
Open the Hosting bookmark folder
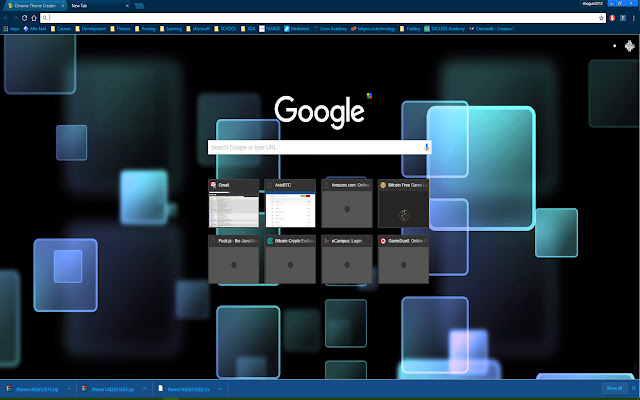point(145,29)
